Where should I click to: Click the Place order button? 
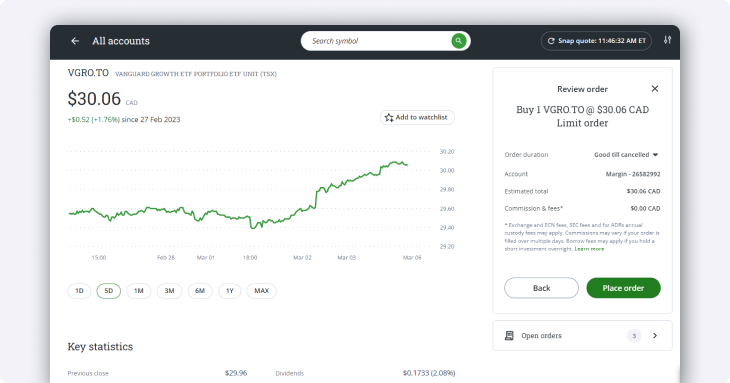pos(623,288)
